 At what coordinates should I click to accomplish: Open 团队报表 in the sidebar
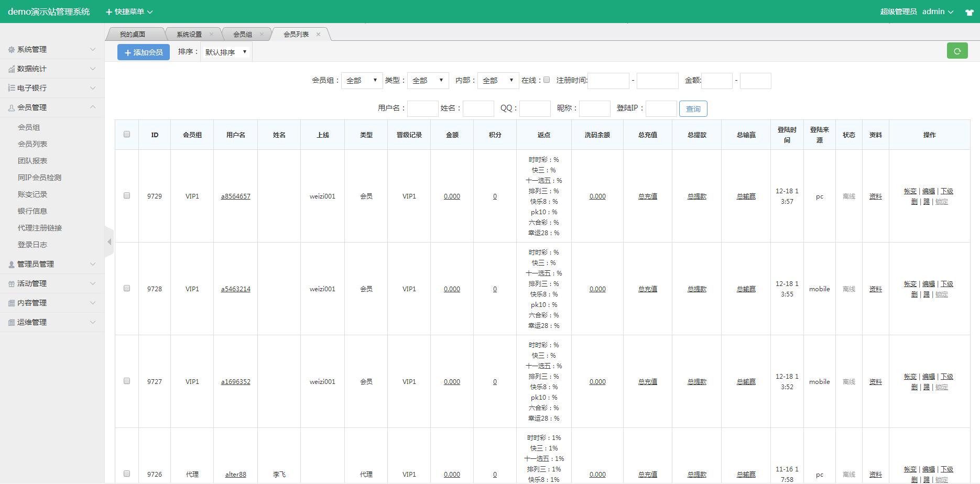[x=32, y=161]
